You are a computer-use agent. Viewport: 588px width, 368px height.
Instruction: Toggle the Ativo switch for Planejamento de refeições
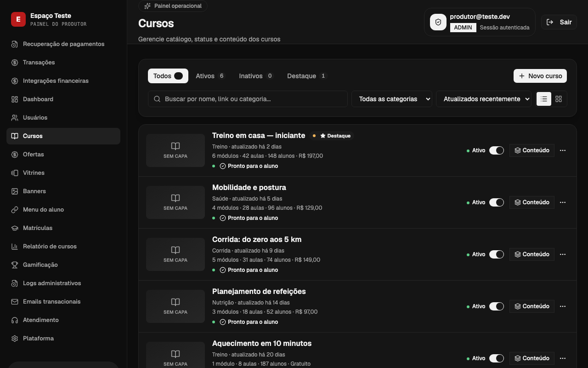tap(497, 306)
